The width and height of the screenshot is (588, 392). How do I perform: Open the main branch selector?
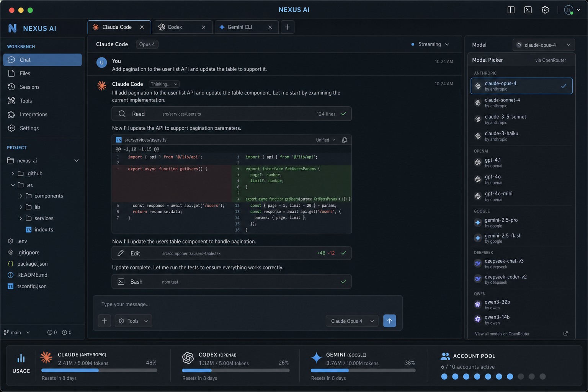pyautogui.click(x=17, y=333)
